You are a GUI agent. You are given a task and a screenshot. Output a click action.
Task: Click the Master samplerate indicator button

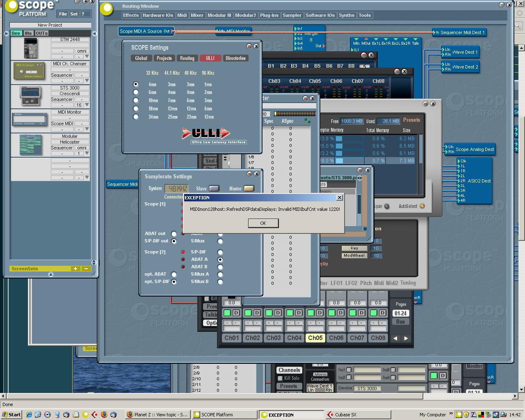[x=249, y=189]
